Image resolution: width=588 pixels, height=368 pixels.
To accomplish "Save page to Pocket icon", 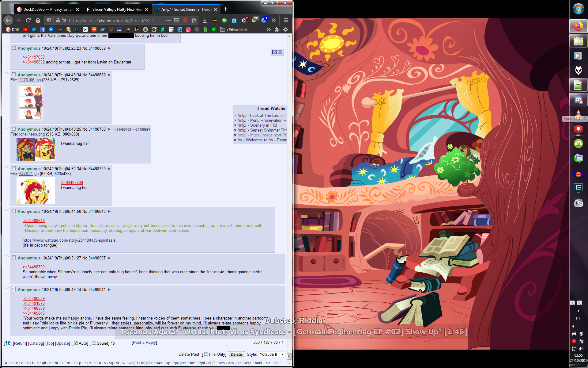I will [177, 20].
